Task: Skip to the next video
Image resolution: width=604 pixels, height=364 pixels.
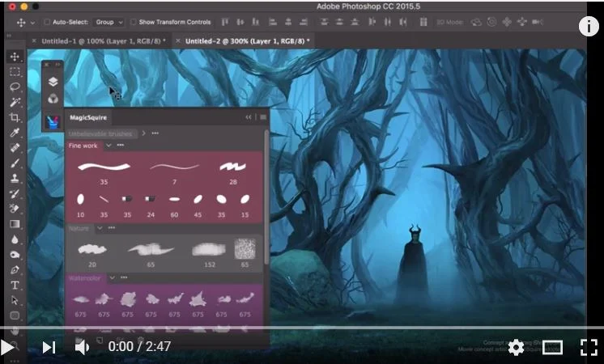Action: click(x=49, y=348)
